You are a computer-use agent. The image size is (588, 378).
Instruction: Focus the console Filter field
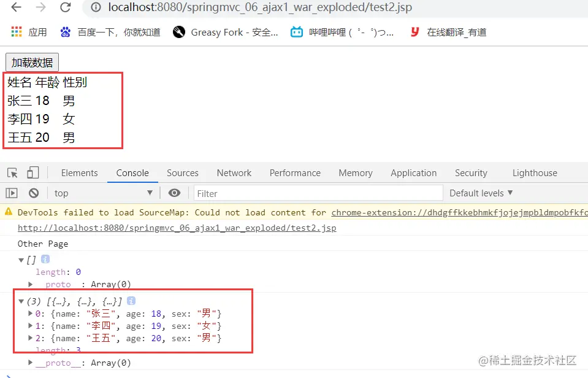coord(318,193)
